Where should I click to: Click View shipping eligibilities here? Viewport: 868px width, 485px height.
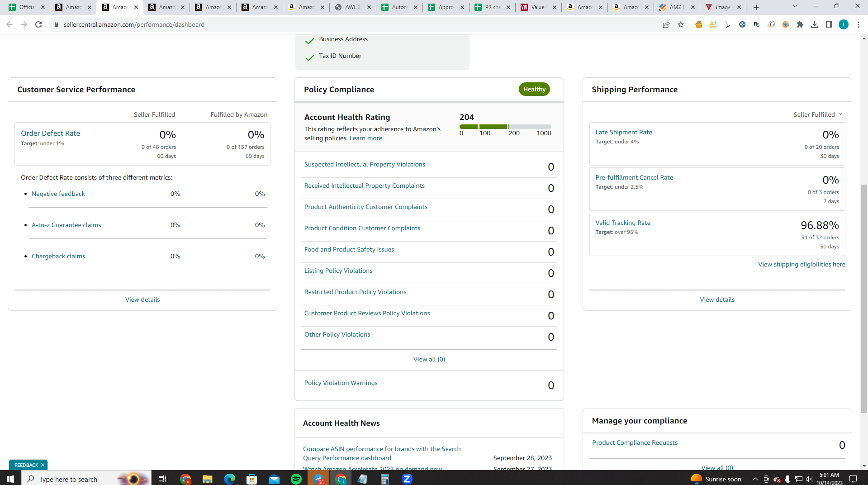(802, 264)
